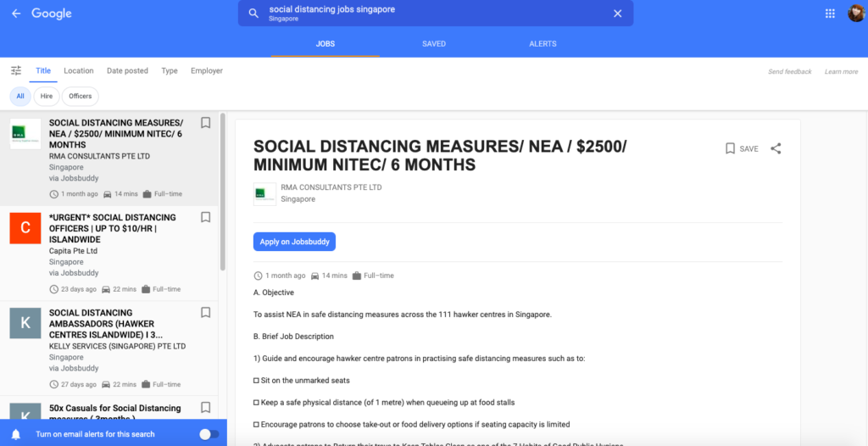The height and width of the screenshot is (446, 868).
Task: Click Send feedback link
Action: coord(789,71)
